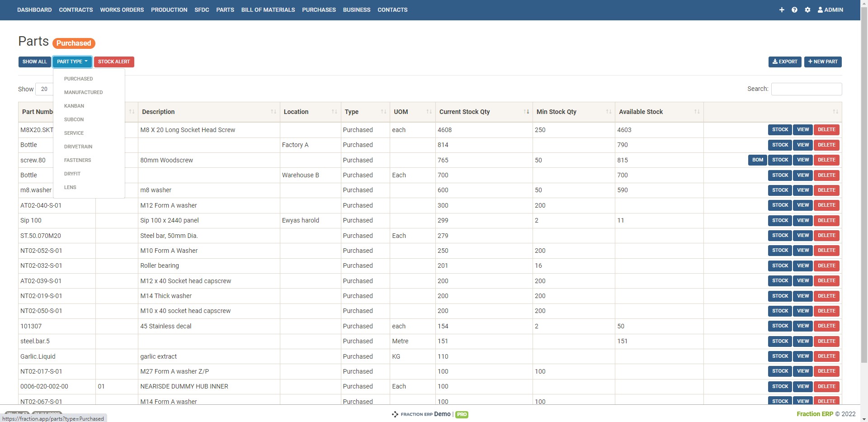Open the settings gear icon
Image resolution: width=868 pixels, height=422 pixels.
point(807,9)
